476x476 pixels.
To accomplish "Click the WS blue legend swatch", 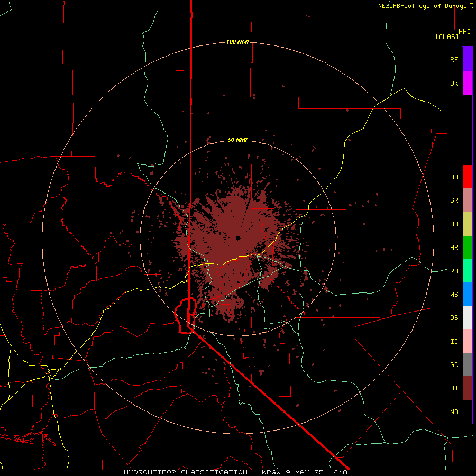I will coord(467,294).
